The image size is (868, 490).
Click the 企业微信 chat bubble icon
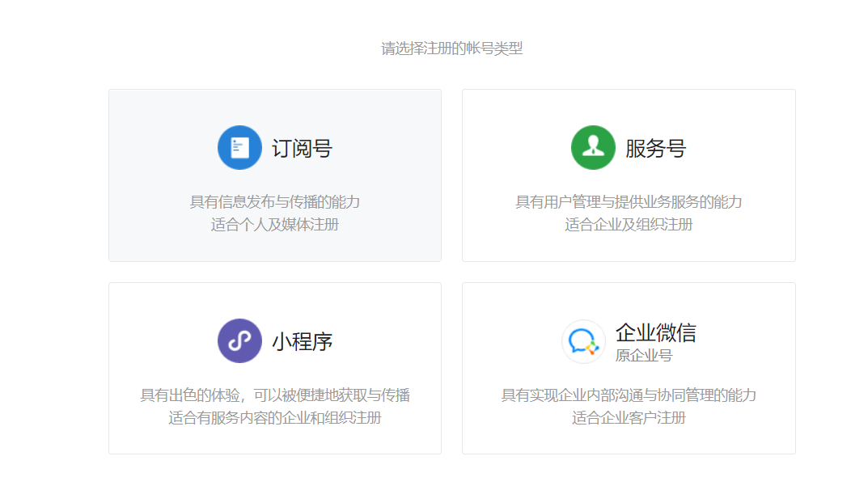click(583, 341)
